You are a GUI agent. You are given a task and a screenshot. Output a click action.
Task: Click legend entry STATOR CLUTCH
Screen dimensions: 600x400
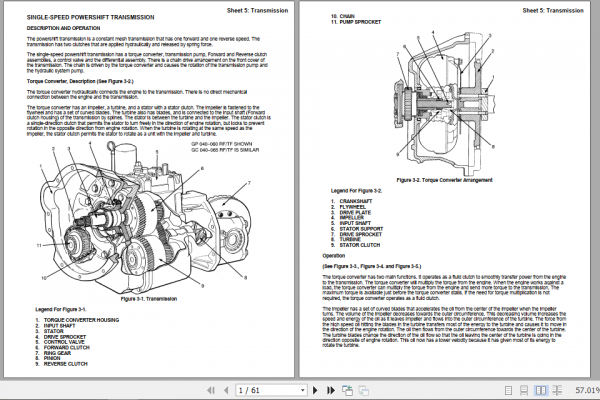(x=360, y=245)
